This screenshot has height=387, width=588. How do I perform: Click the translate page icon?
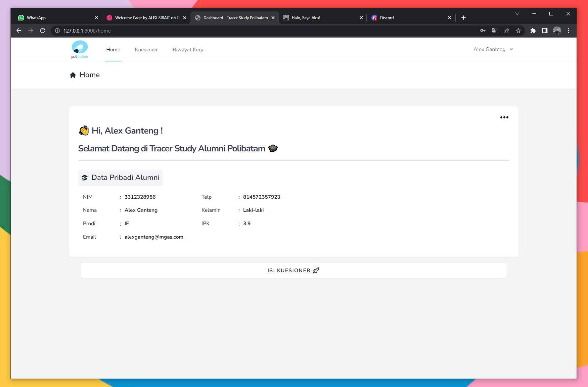[495, 31]
